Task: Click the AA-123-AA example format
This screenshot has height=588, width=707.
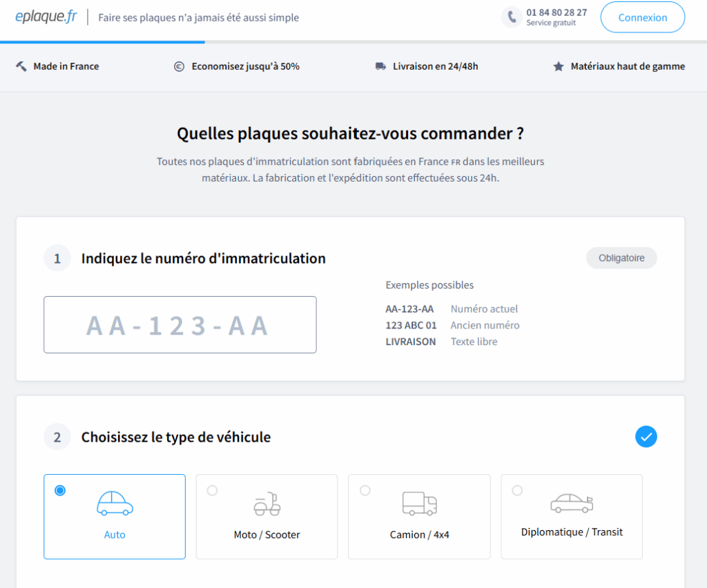Action: click(x=409, y=309)
